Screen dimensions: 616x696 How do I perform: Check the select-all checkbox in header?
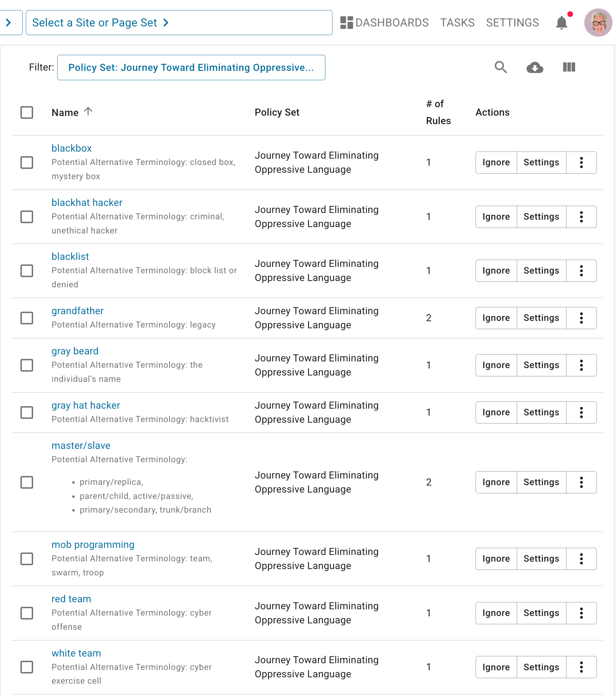(x=27, y=112)
